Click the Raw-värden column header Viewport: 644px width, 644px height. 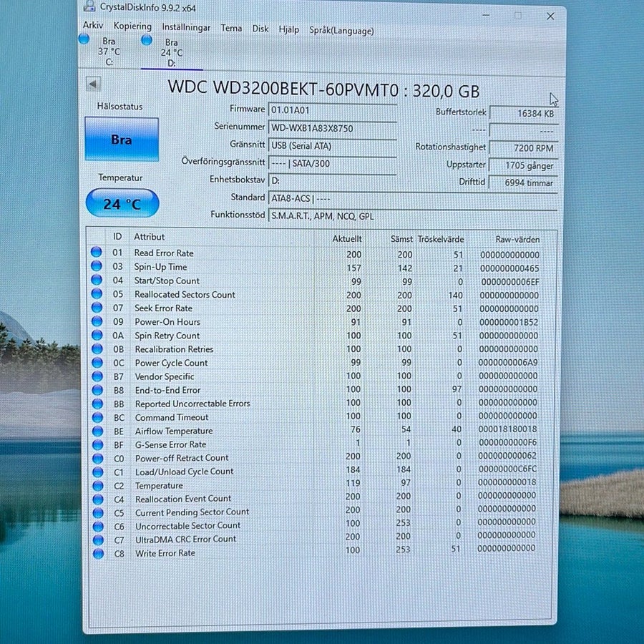pos(517,240)
